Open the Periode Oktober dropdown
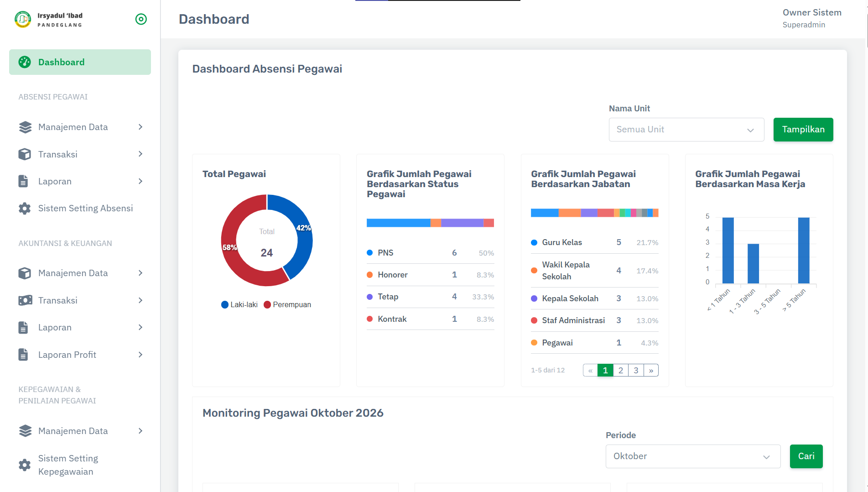868x492 pixels. [693, 456]
